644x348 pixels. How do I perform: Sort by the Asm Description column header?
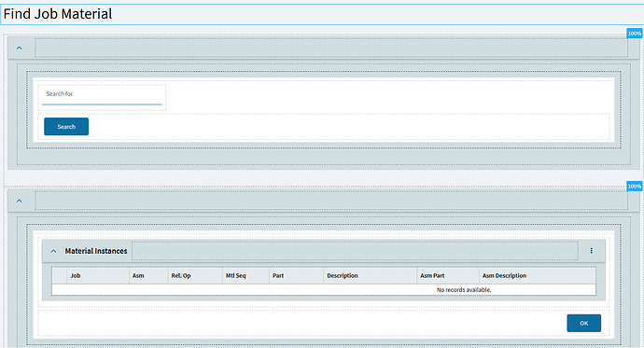point(538,276)
